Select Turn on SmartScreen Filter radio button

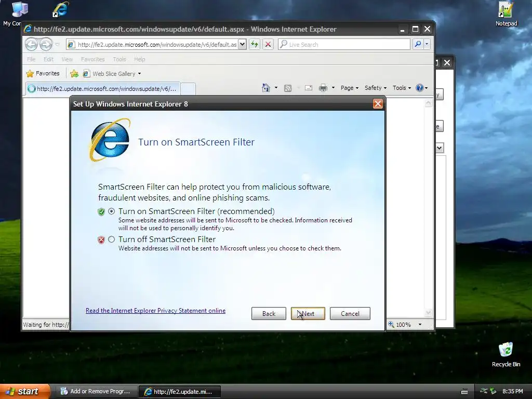[x=111, y=211]
